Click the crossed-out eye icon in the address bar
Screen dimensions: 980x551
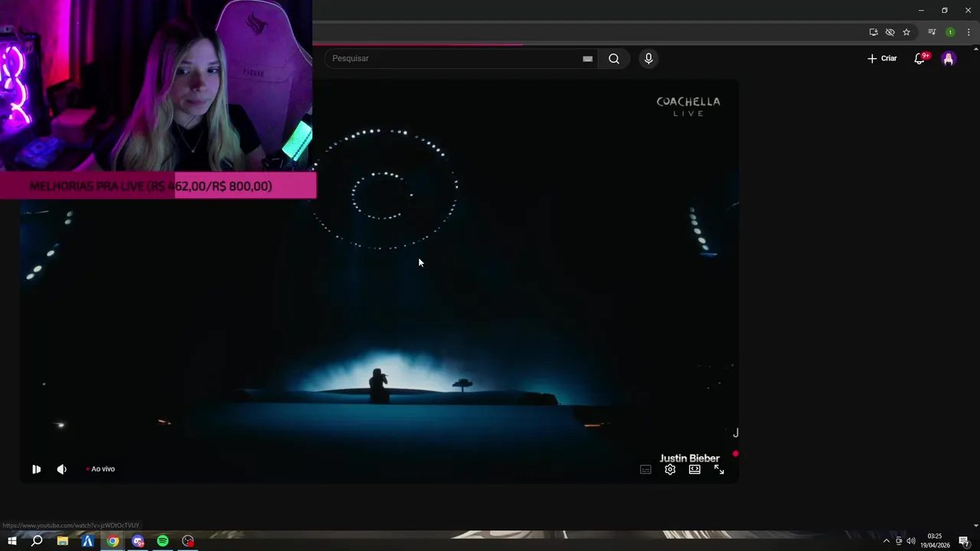coord(890,32)
